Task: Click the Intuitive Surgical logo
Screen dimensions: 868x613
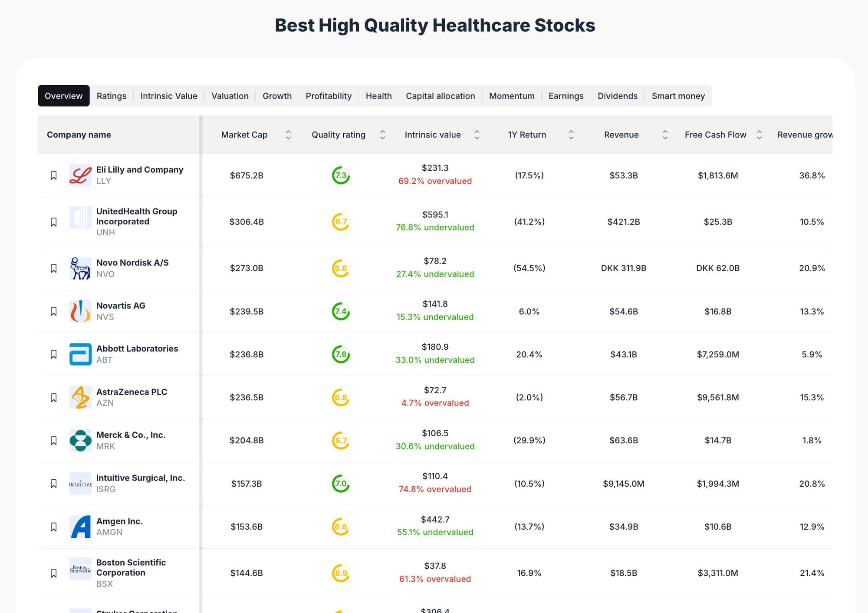Action: pos(80,484)
